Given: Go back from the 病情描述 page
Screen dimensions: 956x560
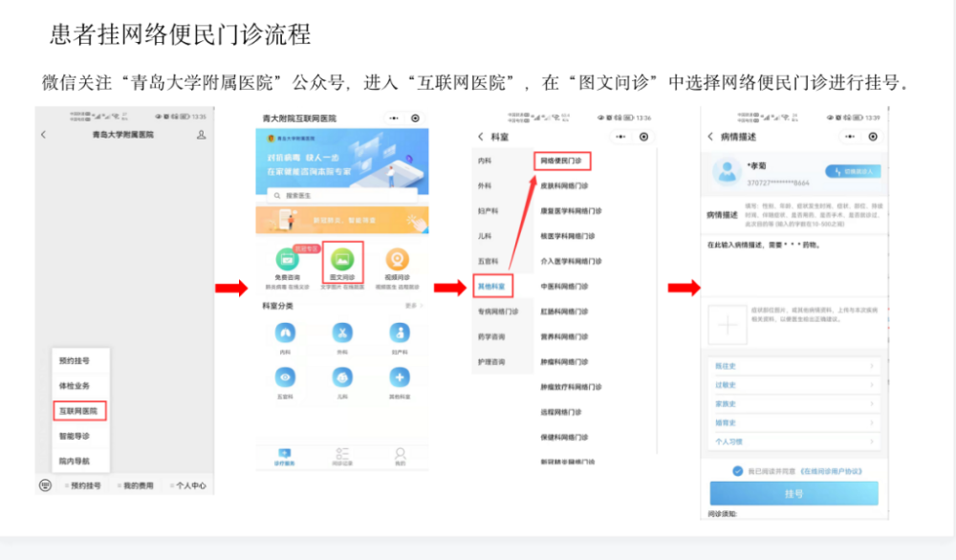Looking at the screenshot, I should 710,137.
